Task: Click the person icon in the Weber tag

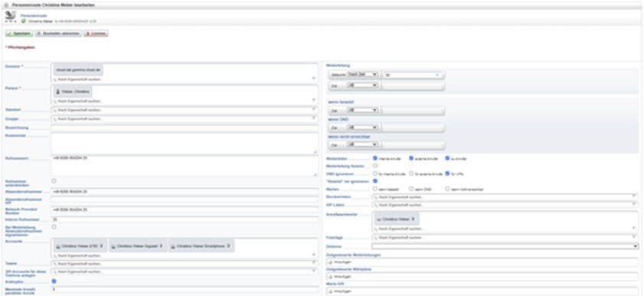Action: point(58,92)
